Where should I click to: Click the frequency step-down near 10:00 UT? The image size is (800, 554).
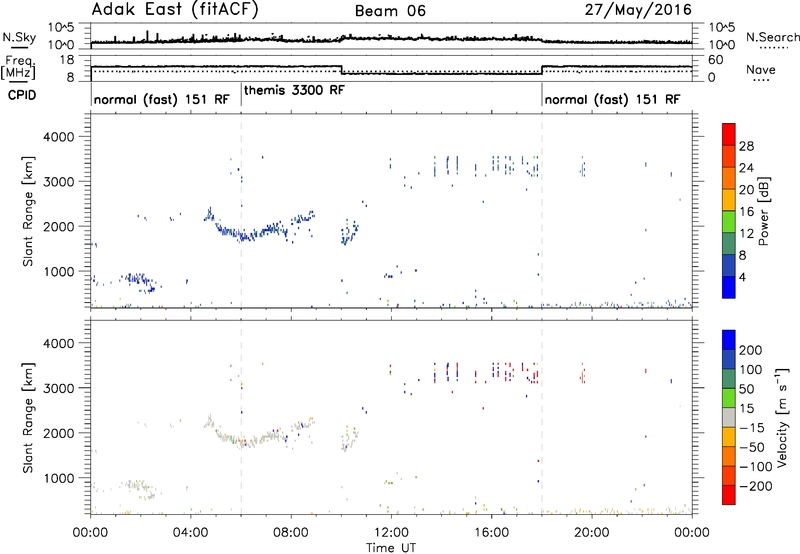(341, 70)
